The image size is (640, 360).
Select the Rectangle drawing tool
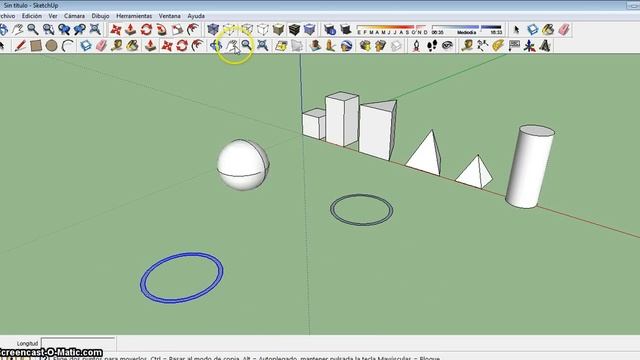[x=36, y=46]
